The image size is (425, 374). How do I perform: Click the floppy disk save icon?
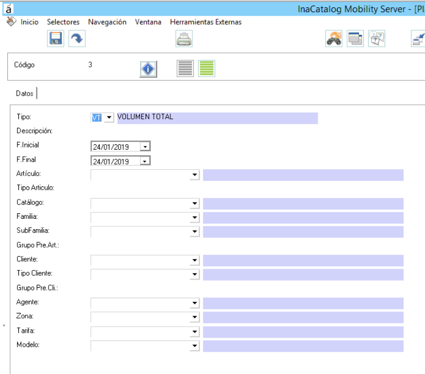[55, 39]
